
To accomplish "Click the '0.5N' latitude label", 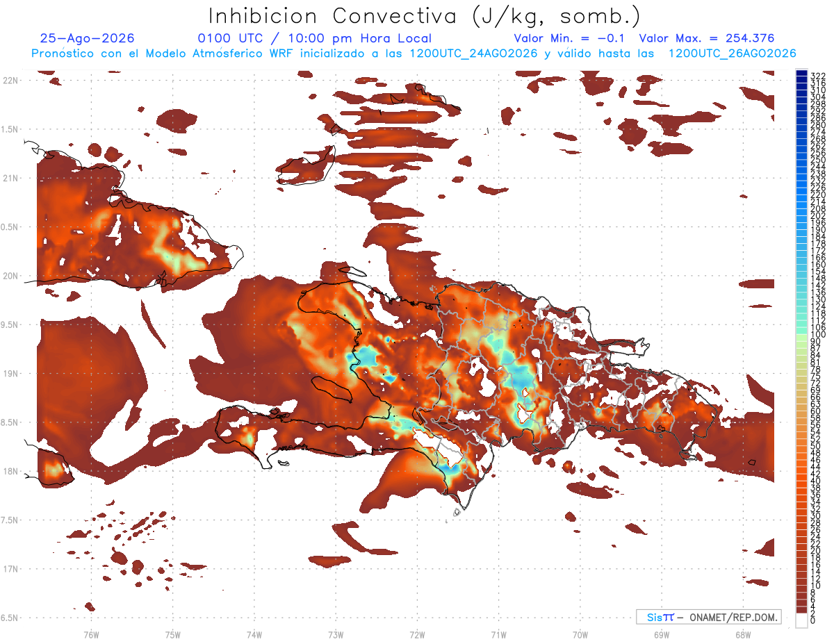I will 10,227.
